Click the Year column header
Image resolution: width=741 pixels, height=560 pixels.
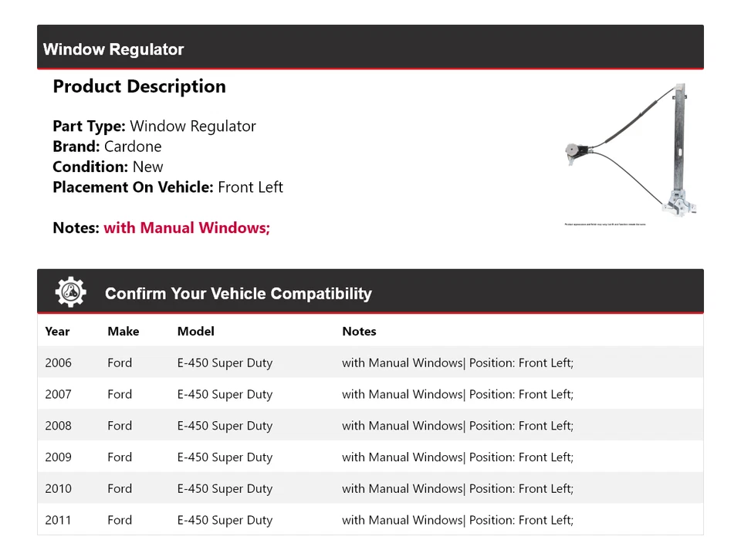(x=57, y=331)
